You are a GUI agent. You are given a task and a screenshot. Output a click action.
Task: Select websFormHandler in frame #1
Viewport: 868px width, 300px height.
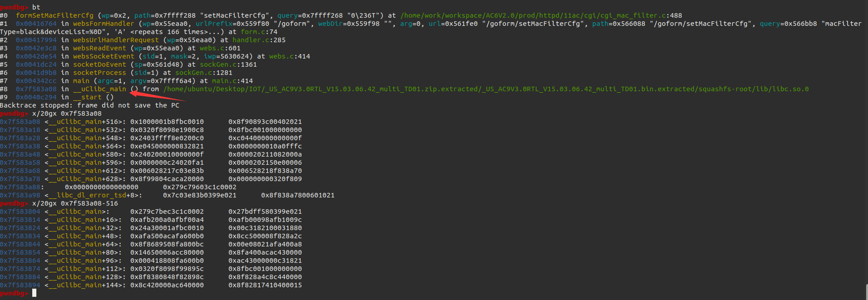click(x=104, y=24)
